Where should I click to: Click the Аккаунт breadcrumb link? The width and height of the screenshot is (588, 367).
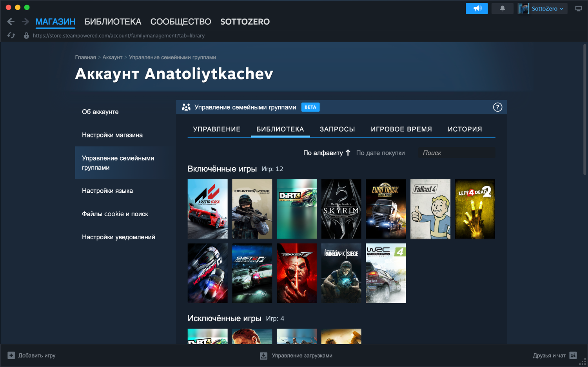tap(113, 57)
